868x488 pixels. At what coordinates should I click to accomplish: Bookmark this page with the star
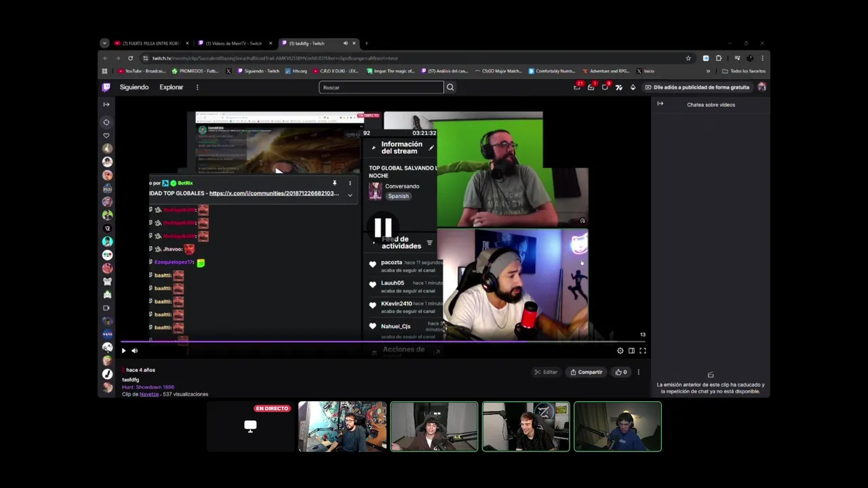(688, 58)
